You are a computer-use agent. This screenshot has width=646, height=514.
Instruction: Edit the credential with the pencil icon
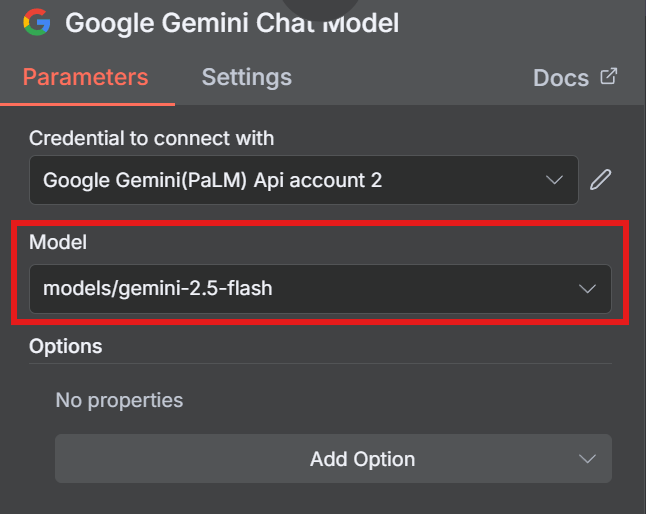click(x=600, y=180)
